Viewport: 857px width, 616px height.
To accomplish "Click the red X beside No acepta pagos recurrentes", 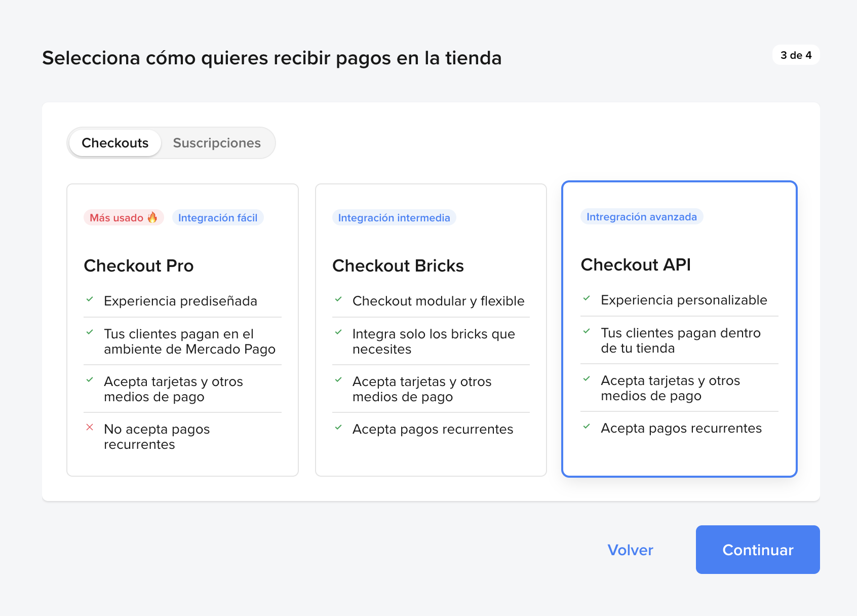I will coord(90,427).
